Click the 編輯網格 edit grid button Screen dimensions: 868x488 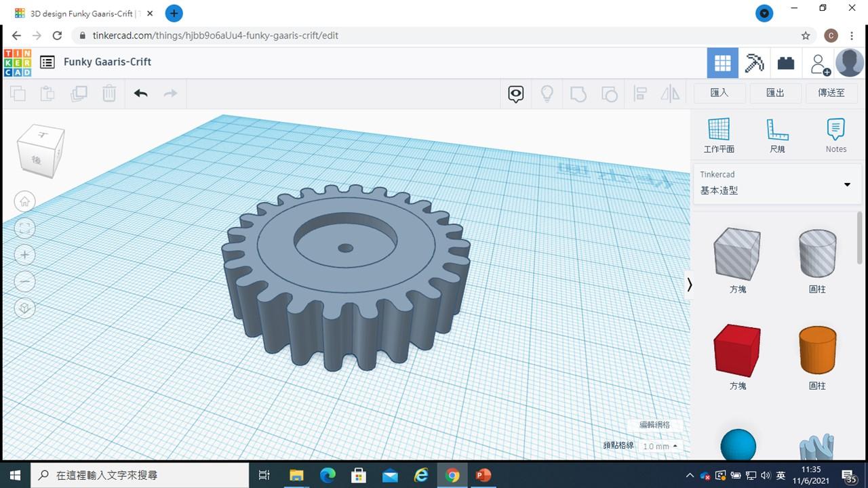pos(654,425)
